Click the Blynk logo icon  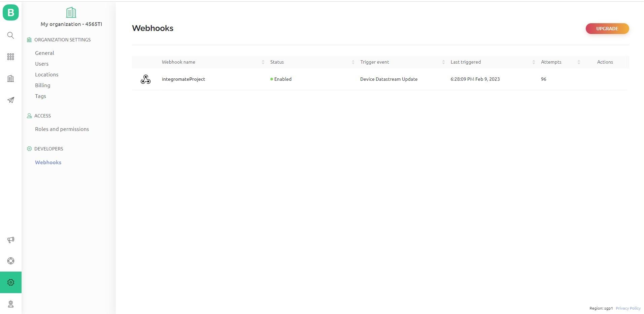point(11,12)
